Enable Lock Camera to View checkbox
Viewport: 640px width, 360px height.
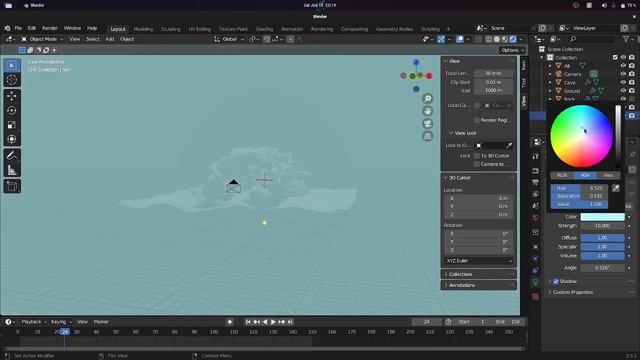click(x=477, y=164)
